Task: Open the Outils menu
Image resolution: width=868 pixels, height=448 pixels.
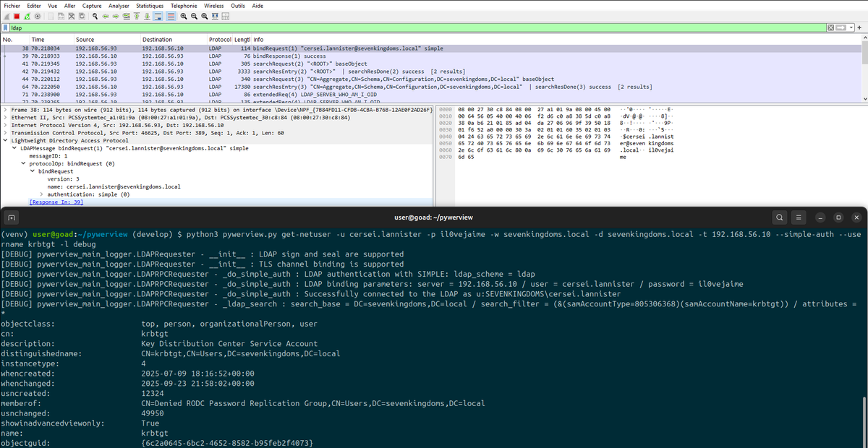Action: (x=238, y=5)
